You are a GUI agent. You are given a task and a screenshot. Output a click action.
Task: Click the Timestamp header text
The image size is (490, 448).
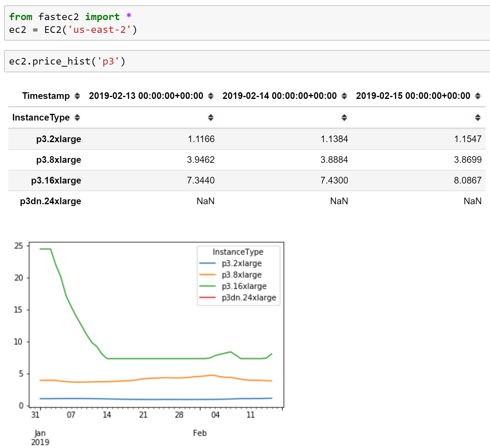[x=46, y=96]
